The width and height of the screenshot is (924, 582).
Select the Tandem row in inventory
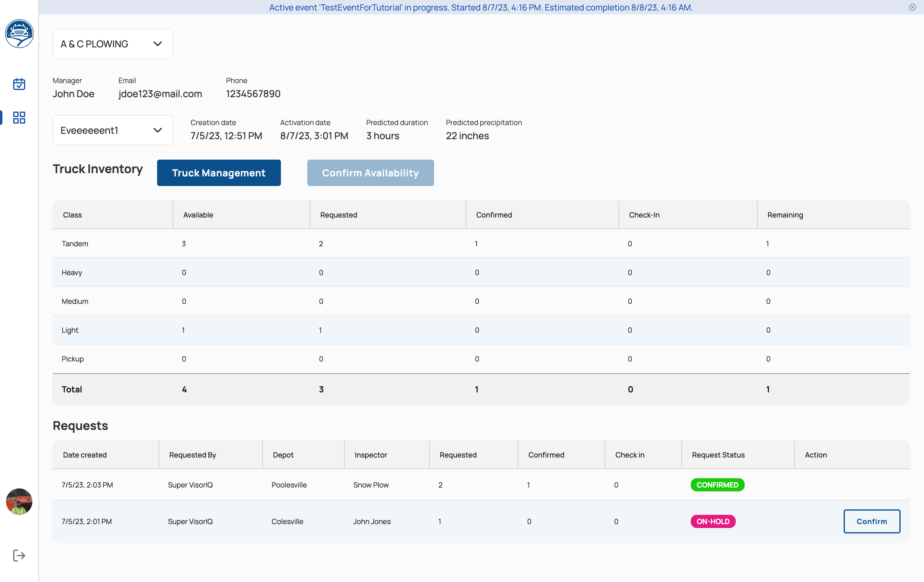(75, 243)
